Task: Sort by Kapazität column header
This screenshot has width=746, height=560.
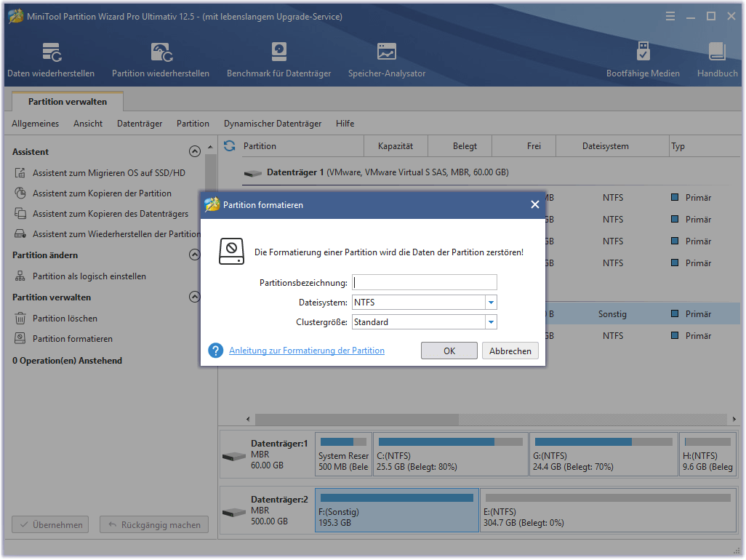Action: [x=396, y=146]
